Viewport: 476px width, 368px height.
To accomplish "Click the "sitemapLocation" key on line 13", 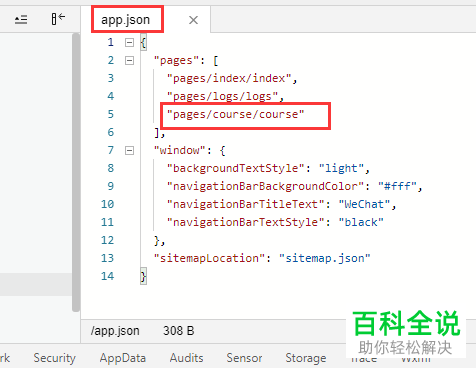I will [209, 258].
